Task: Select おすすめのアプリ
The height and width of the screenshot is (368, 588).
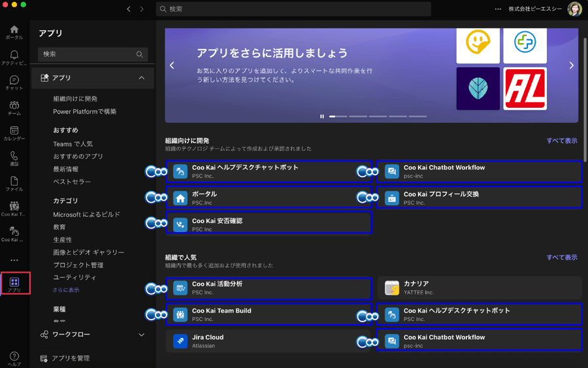Action: pos(78,156)
